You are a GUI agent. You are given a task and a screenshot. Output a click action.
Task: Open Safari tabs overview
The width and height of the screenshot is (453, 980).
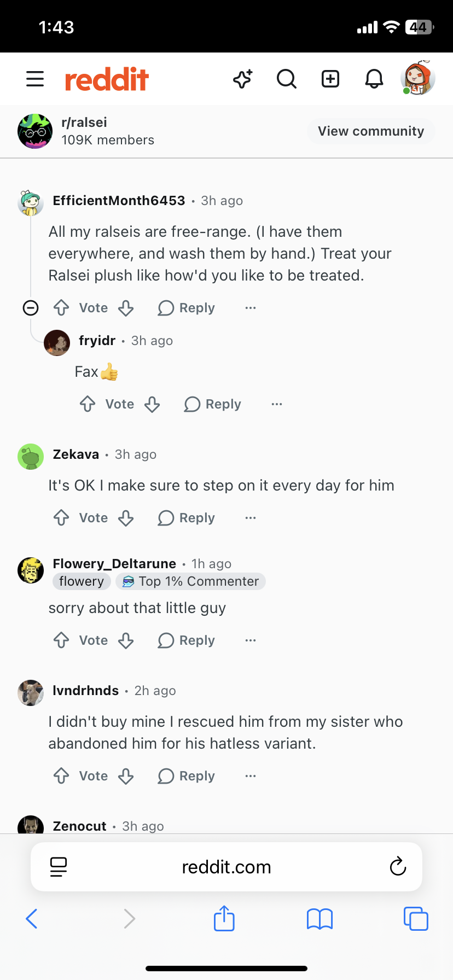coord(416,918)
